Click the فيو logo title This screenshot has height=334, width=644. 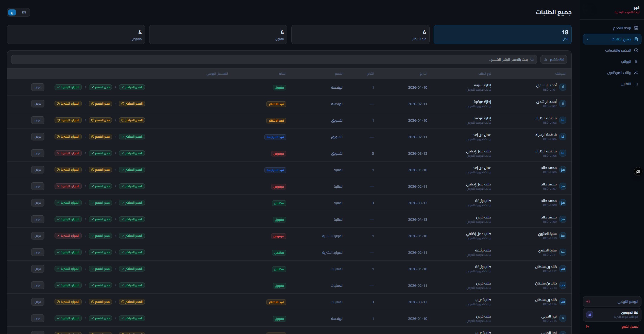pos(636,8)
